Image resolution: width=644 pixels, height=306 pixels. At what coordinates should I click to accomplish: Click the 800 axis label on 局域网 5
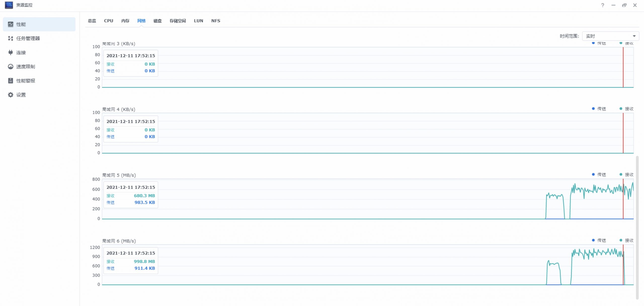click(96, 179)
